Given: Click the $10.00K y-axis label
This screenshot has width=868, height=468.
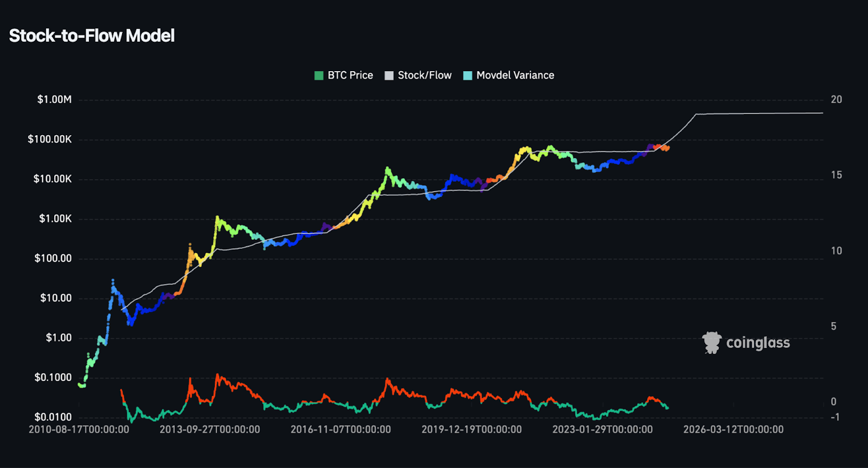Looking at the screenshot, I should point(53,179).
